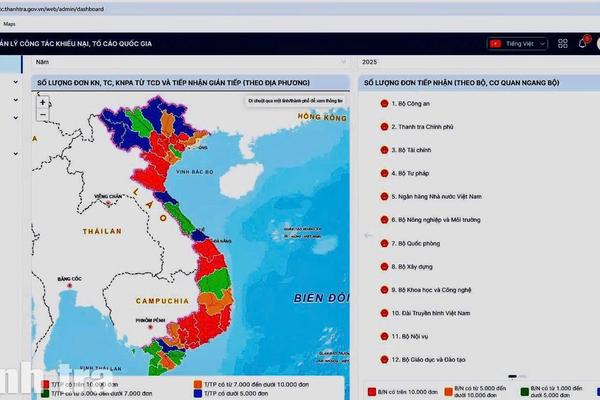Select Đài Truyền hình Việt Nam icon
This screenshot has height=400, width=600.
point(384,313)
